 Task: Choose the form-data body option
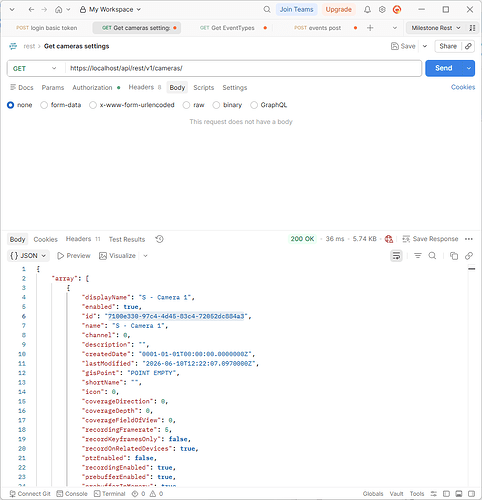point(44,105)
